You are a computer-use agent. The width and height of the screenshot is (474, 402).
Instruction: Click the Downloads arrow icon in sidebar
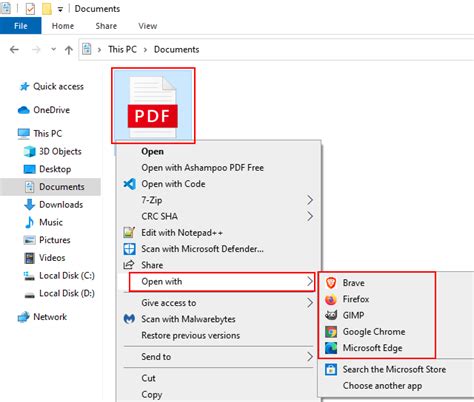click(29, 205)
